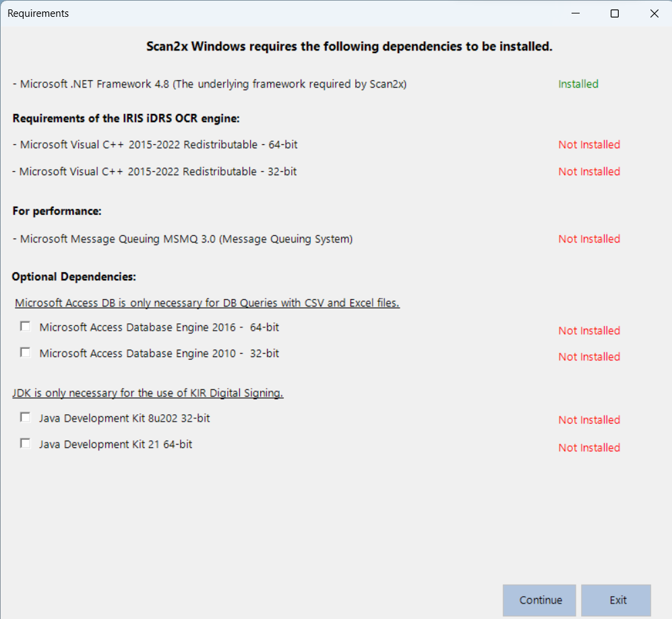Select the Java Development Kit 21 64-bit checkbox
Screen dimensions: 672x619
tap(26, 444)
